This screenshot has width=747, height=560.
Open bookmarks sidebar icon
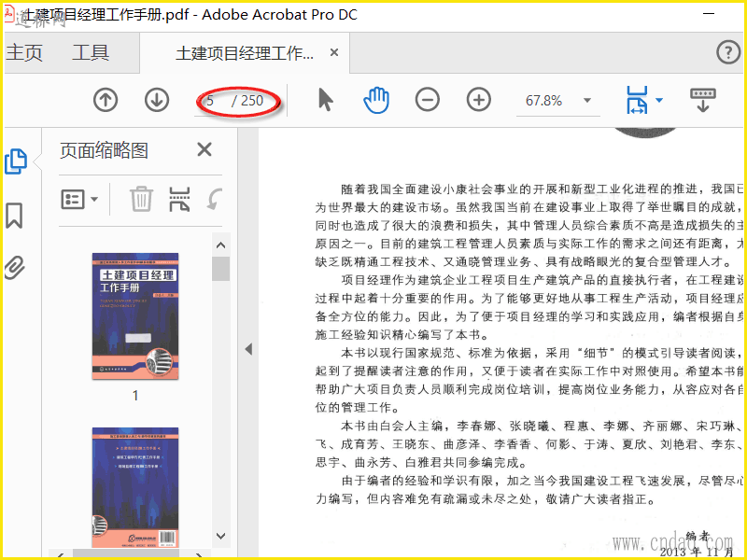pos(14,216)
